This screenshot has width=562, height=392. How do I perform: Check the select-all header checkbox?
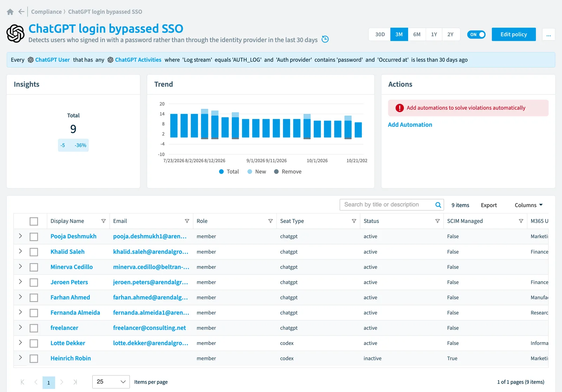34,221
